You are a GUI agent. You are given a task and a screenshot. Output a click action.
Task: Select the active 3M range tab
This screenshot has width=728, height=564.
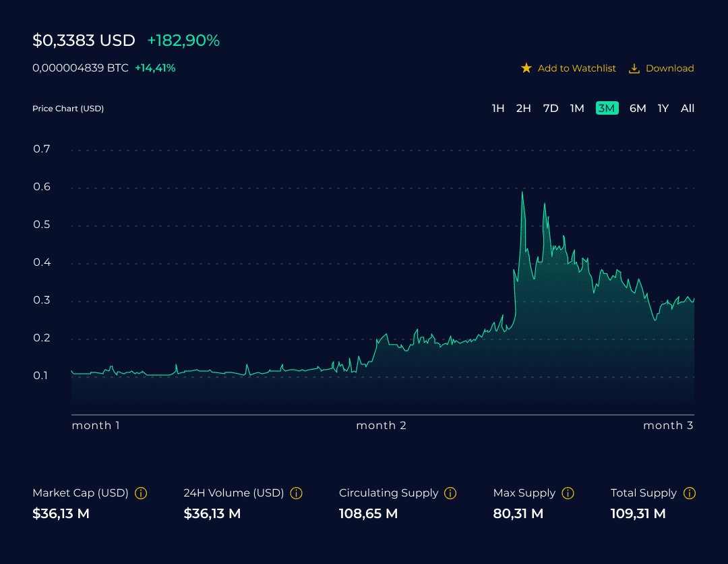(x=607, y=108)
